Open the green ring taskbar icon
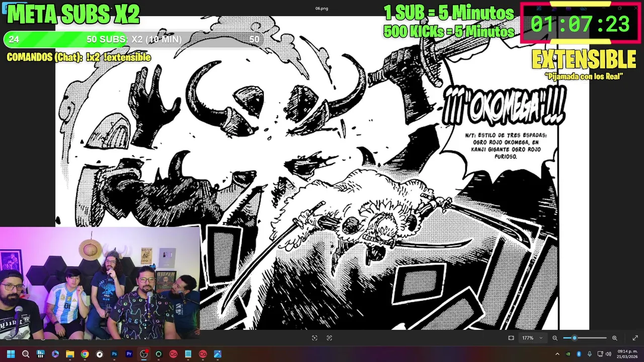The height and width of the screenshot is (362, 644). (158, 354)
